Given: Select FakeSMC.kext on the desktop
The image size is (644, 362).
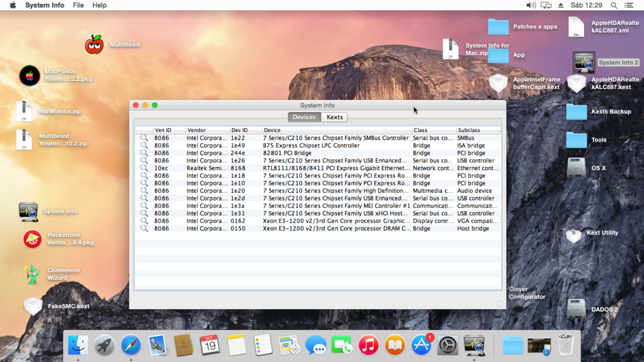Looking at the screenshot, I should (x=33, y=306).
